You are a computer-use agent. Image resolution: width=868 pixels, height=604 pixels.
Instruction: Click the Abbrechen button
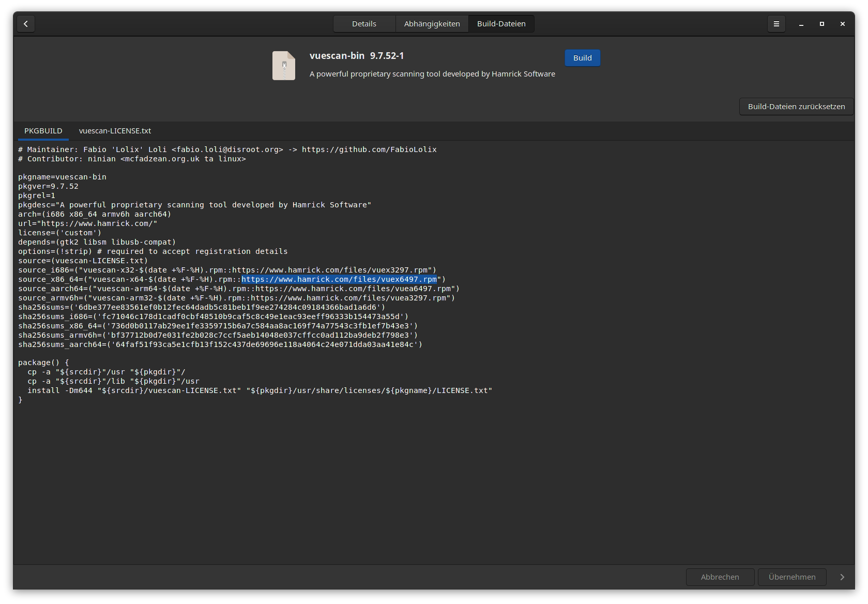720,577
